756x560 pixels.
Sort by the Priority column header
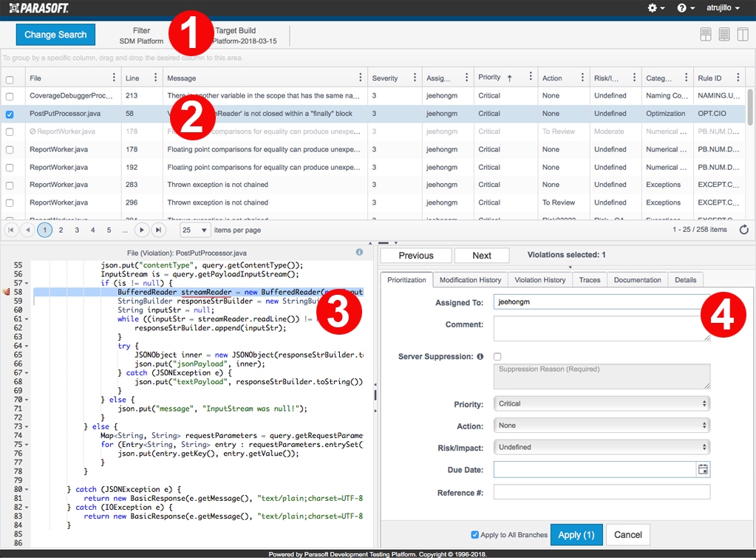489,77
